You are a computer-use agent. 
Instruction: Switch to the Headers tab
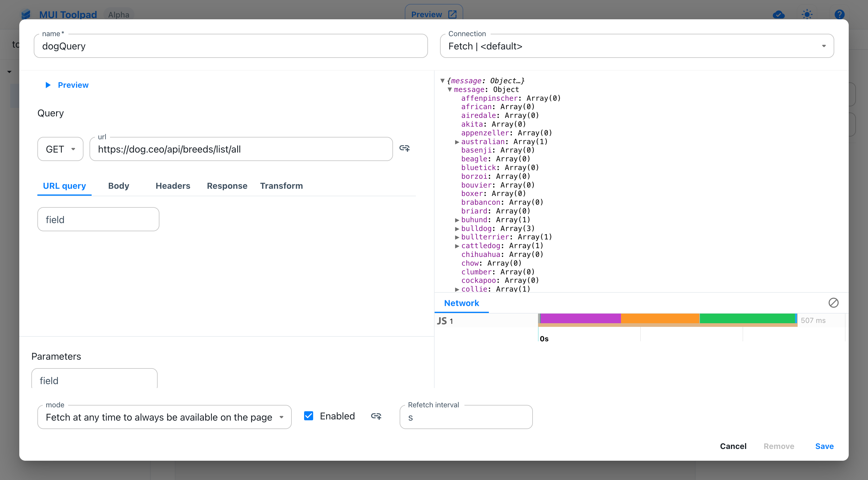[x=173, y=186]
